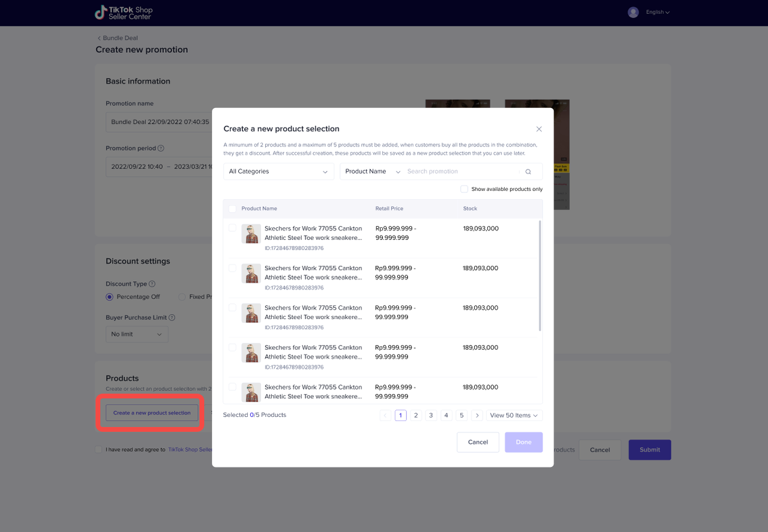Select the Percentage Off radio button
The image size is (768, 532).
click(x=109, y=297)
